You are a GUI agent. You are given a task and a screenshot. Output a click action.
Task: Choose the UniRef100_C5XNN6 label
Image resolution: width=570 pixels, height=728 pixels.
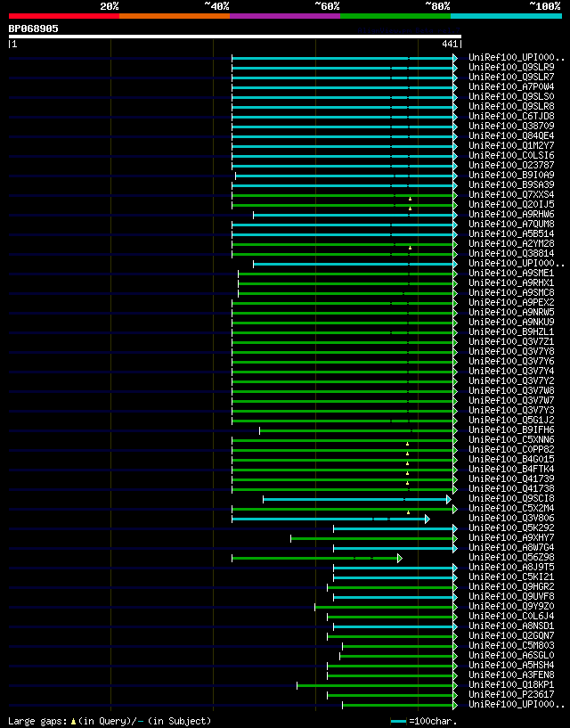511,439
